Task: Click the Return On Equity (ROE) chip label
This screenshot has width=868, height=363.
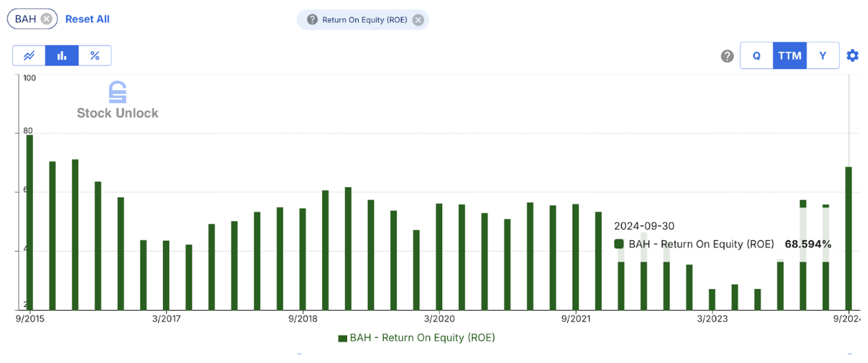Action: (364, 20)
